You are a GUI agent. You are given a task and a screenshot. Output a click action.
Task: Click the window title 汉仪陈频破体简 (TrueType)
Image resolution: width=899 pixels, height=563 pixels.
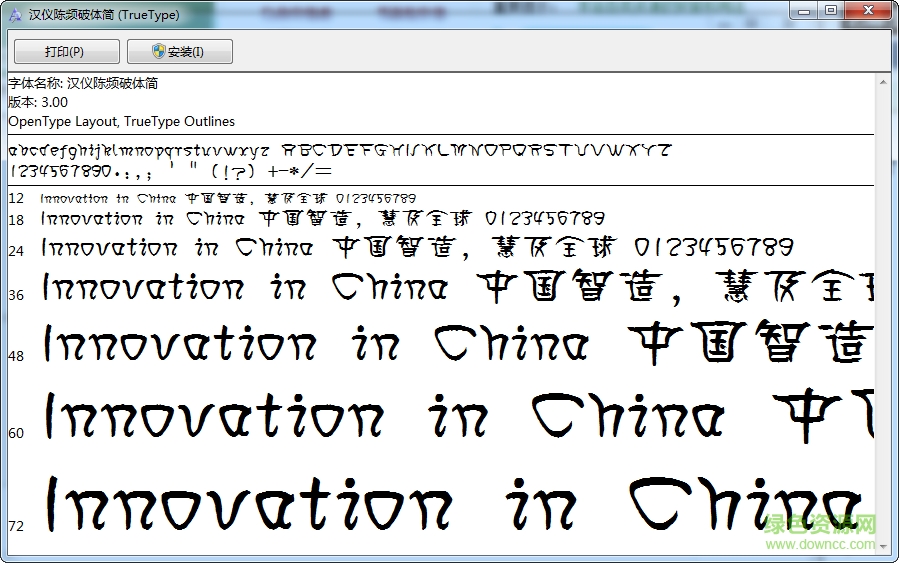tap(104, 15)
